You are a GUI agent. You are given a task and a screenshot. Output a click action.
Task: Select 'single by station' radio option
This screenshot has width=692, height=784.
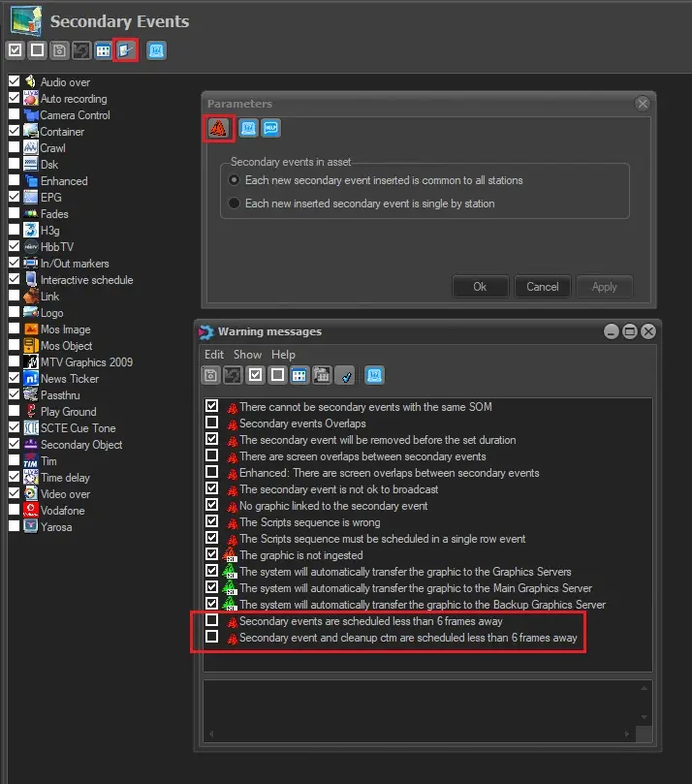(234, 204)
